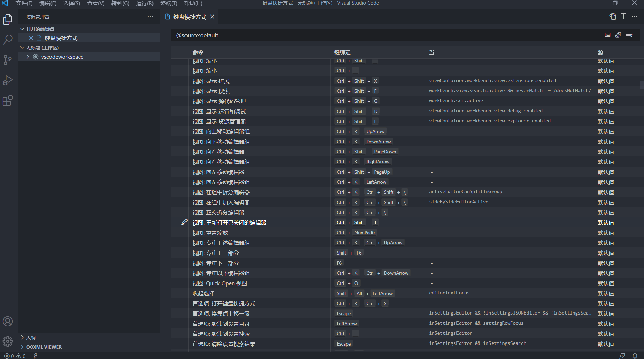This screenshot has width=644, height=359.
Task: Open notifications bell in status bar
Action: 635,356
